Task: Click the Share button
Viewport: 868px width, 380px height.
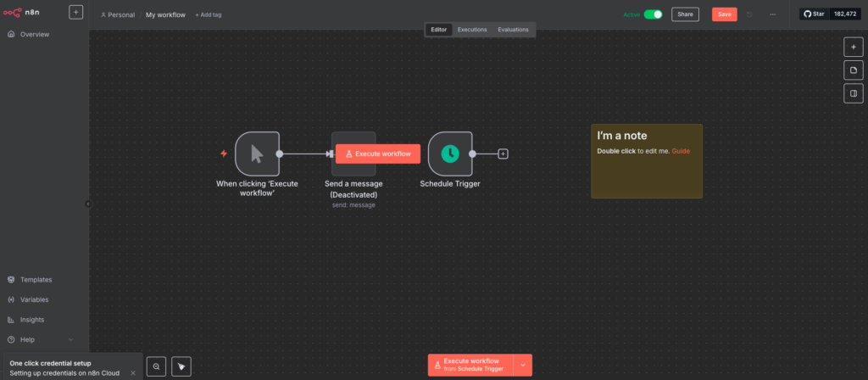Action: coord(685,14)
